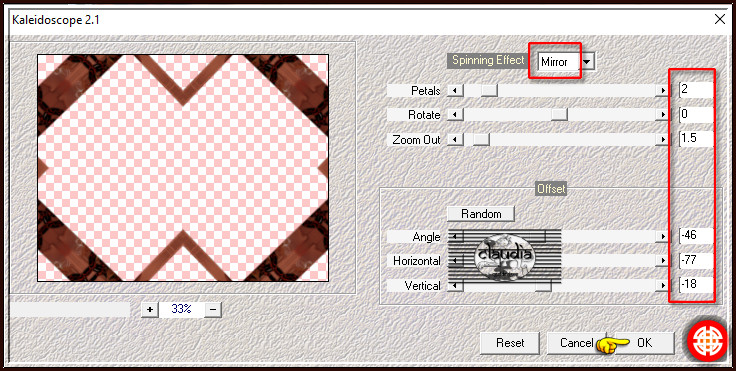736x371 pixels.
Task: Click the Angle slider right arrow
Action: 663,237
